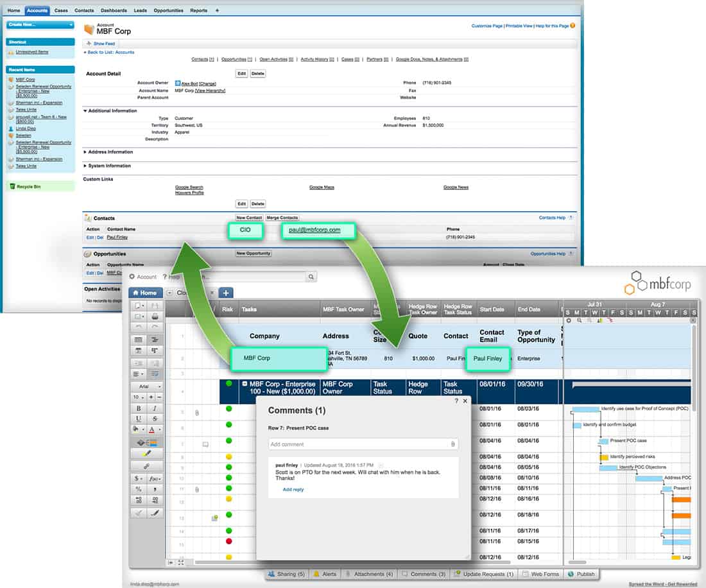This screenshot has width=706, height=588.
Task: Expand the Address Information section
Action: coord(85,152)
